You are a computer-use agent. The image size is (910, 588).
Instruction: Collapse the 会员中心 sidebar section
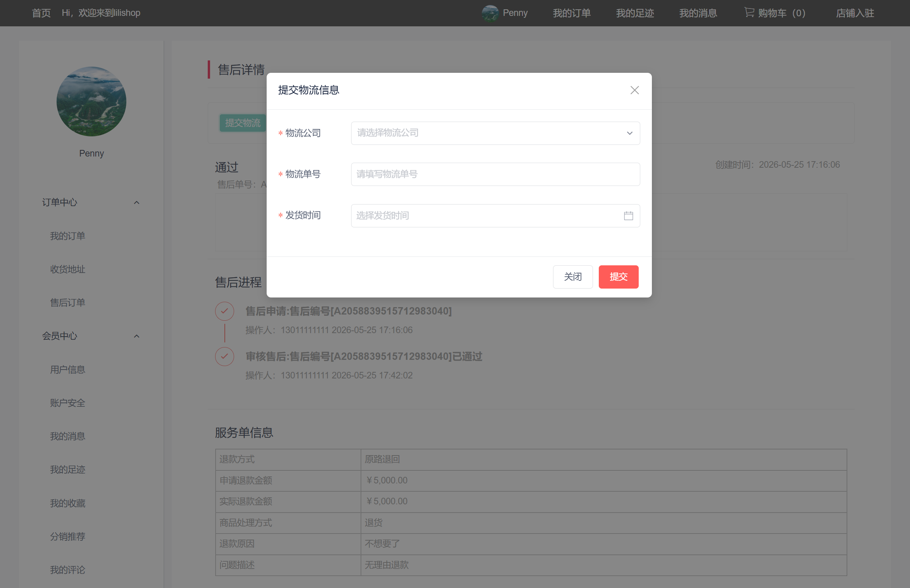pos(136,336)
